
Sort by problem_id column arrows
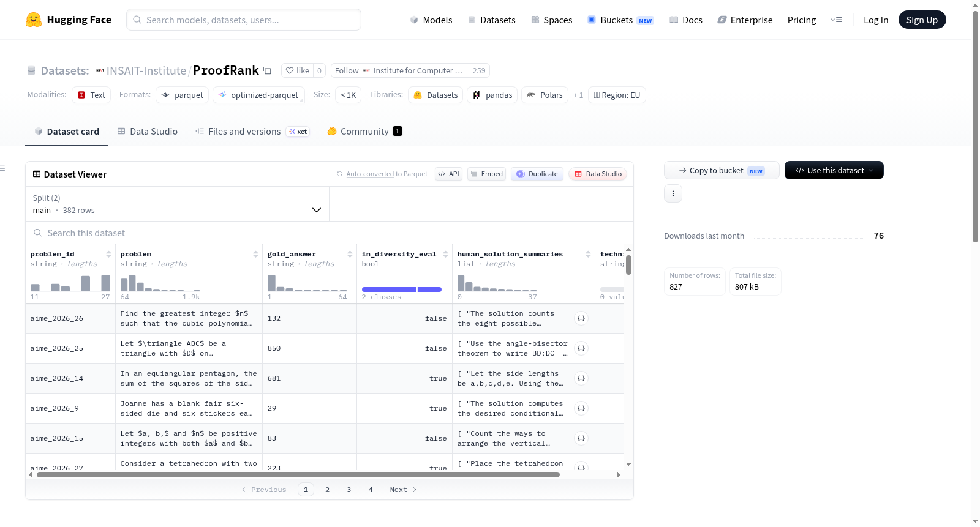tap(108, 254)
